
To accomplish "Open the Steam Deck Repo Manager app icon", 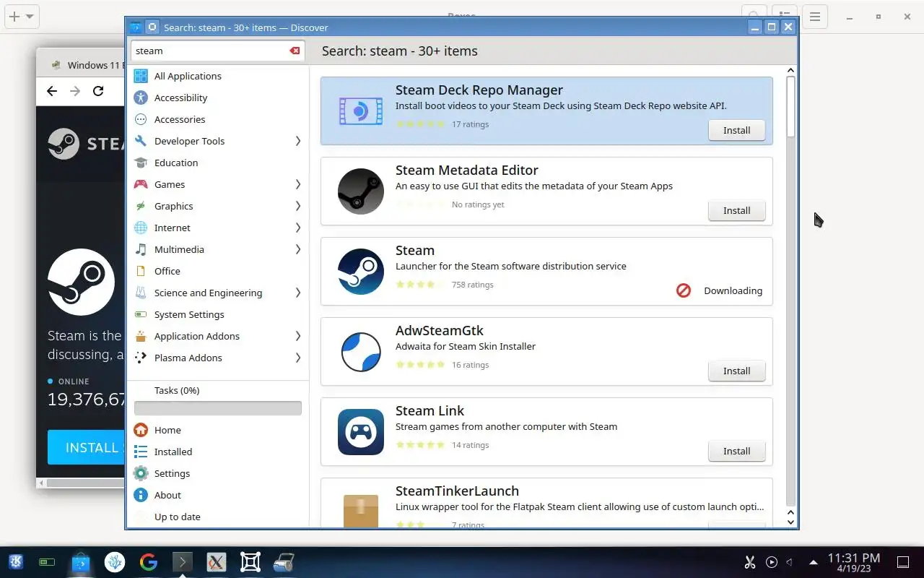I will click(361, 111).
